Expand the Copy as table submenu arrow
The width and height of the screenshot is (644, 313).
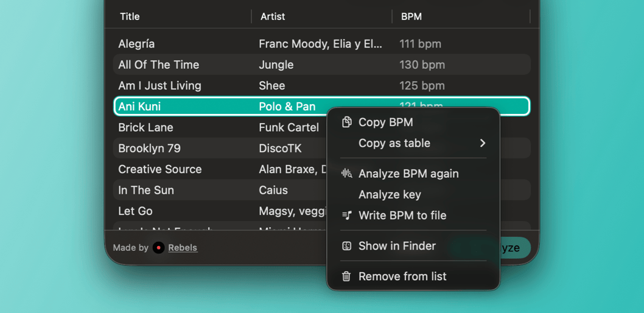482,143
